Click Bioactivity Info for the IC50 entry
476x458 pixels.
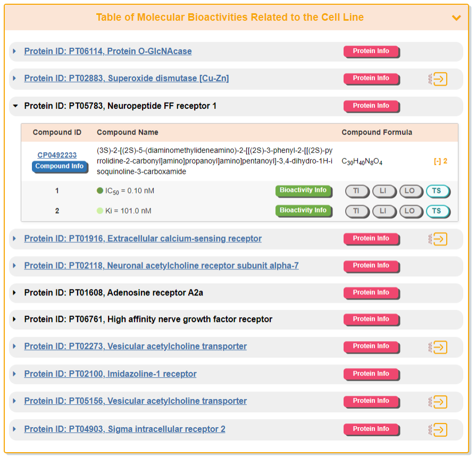click(303, 190)
